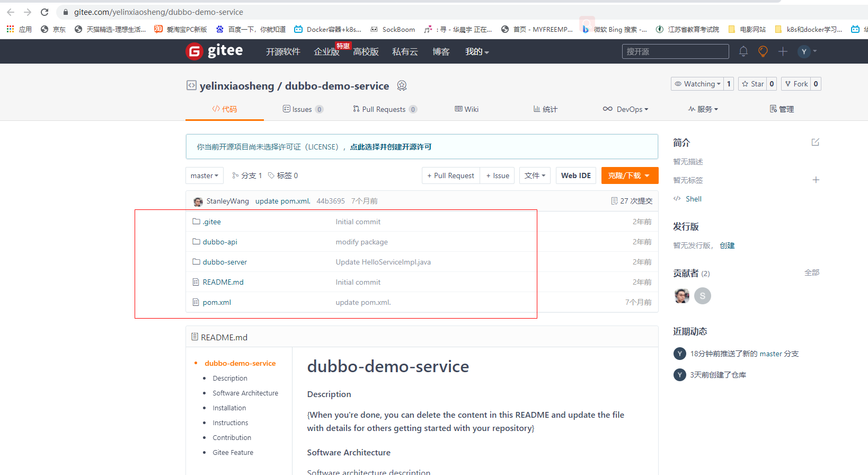Open 微软 Bing 搜索 bookmark

click(615, 29)
